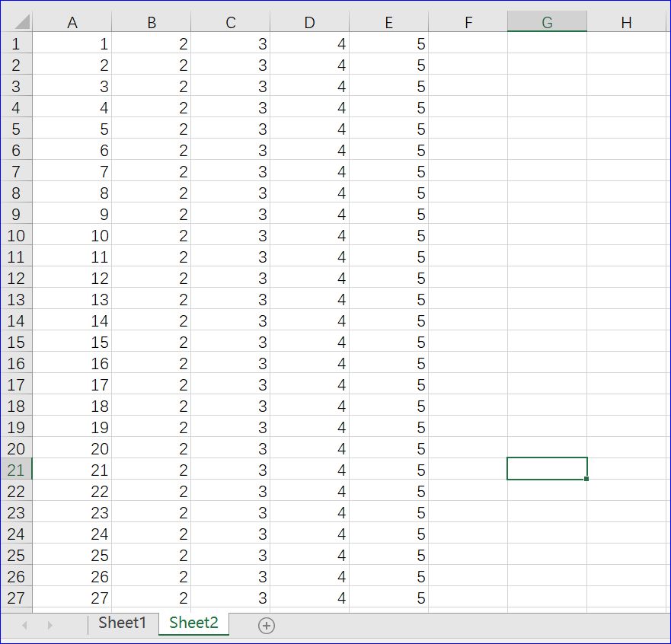Click cell D8 in row 8

pyautogui.click(x=309, y=193)
